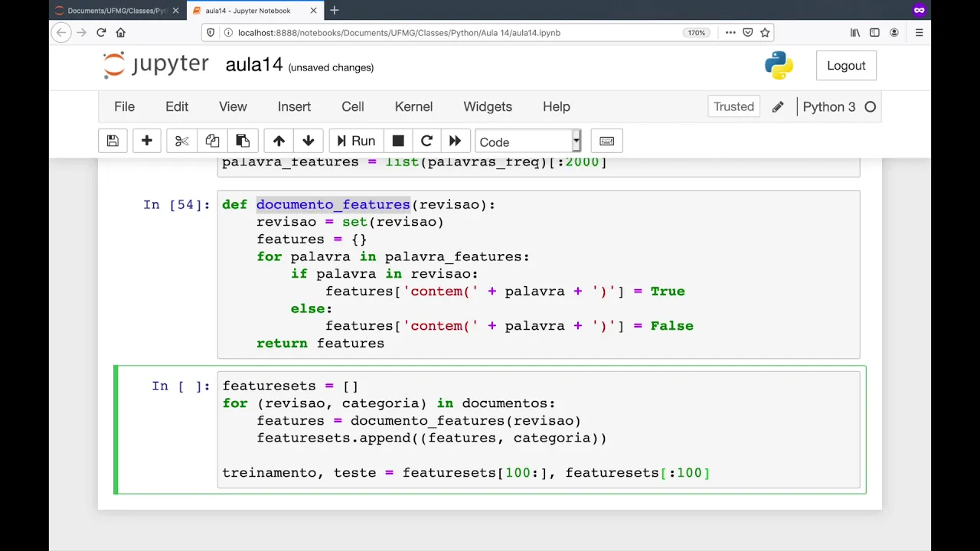Open the Firefox hamburger menu
980x551 pixels.
tap(920, 33)
